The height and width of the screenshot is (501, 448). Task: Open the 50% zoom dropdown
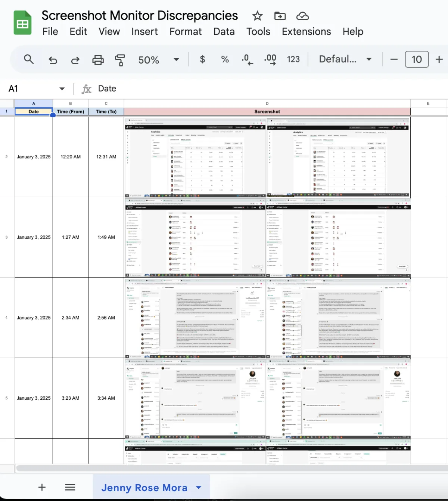[158, 60]
